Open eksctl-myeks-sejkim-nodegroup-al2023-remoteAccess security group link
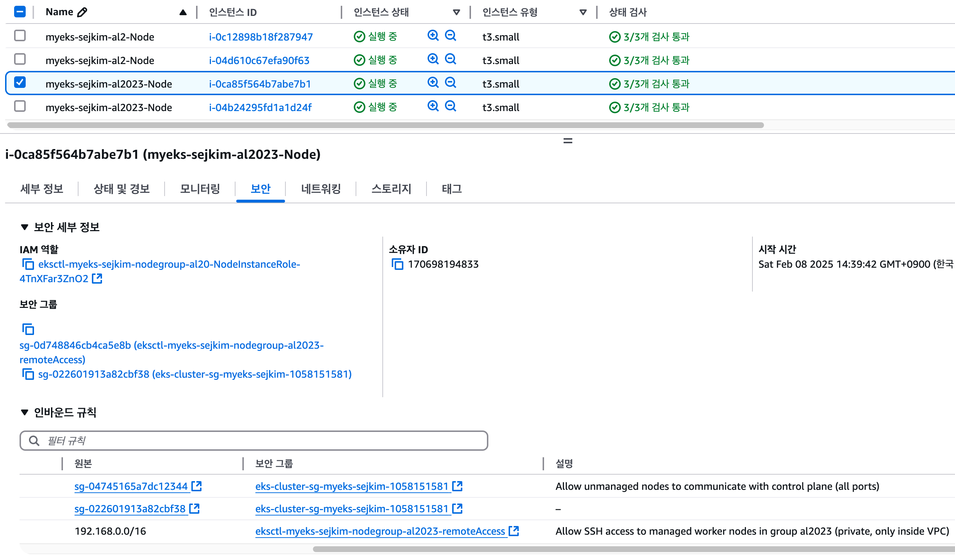This screenshot has height=560, width=955. [380, 531]
